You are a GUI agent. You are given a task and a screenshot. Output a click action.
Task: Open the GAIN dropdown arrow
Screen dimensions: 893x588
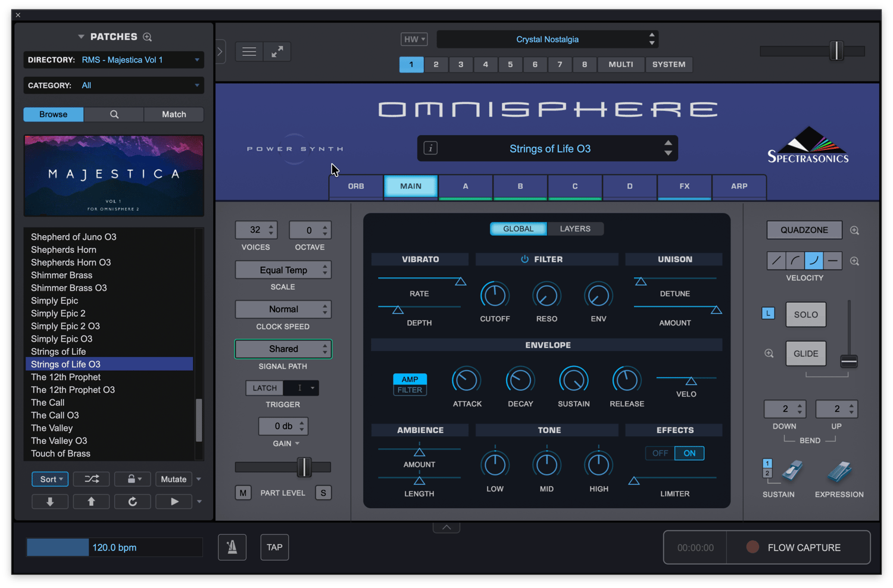[297, 444]
